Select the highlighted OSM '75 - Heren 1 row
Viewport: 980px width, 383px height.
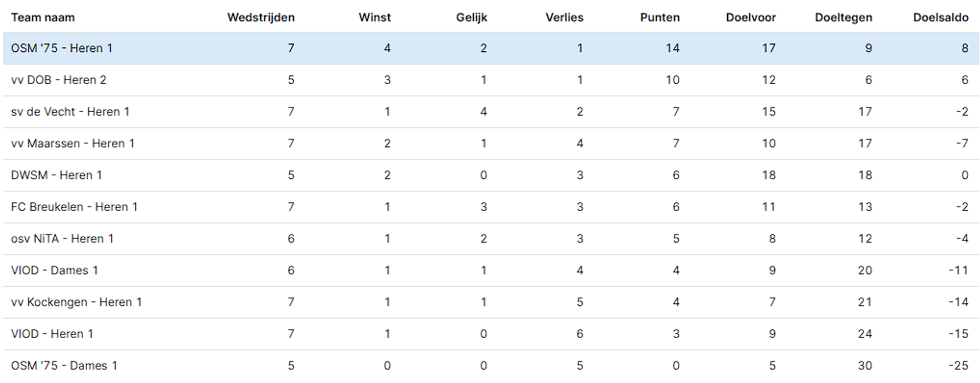click(x=491, y=48)
